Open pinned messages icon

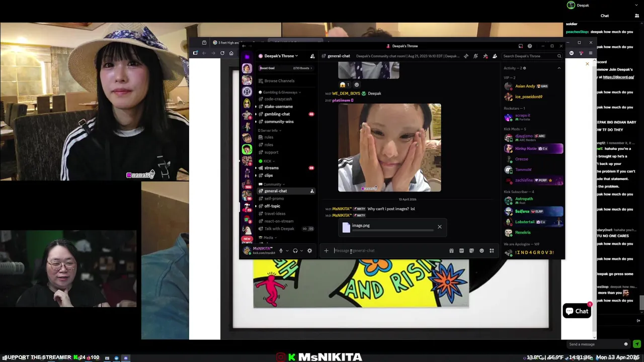(x=485, y=56)
